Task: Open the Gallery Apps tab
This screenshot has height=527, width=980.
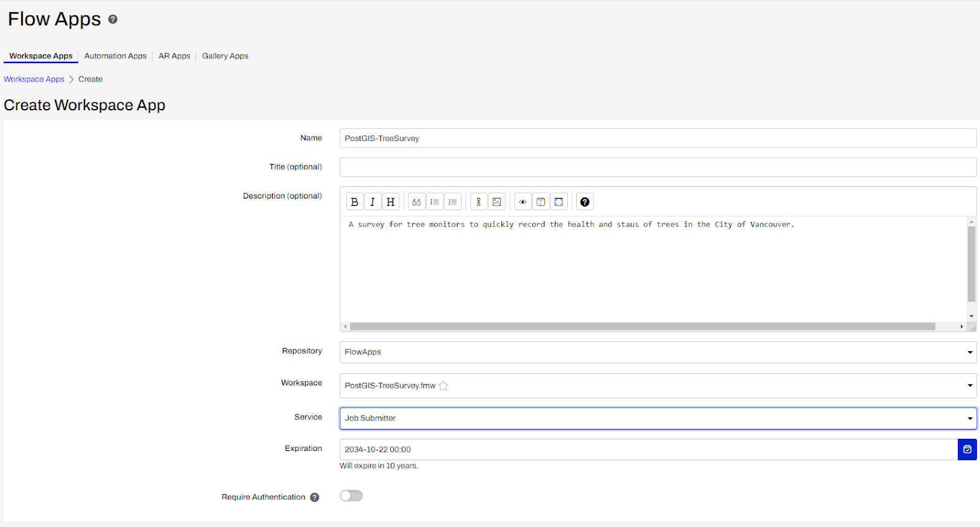Action: (225, 56)
